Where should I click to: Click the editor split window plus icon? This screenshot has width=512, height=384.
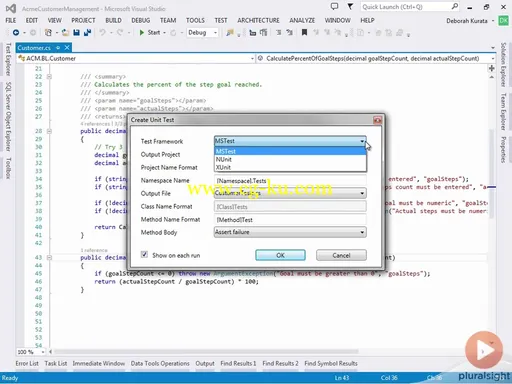tap(492, 68)
